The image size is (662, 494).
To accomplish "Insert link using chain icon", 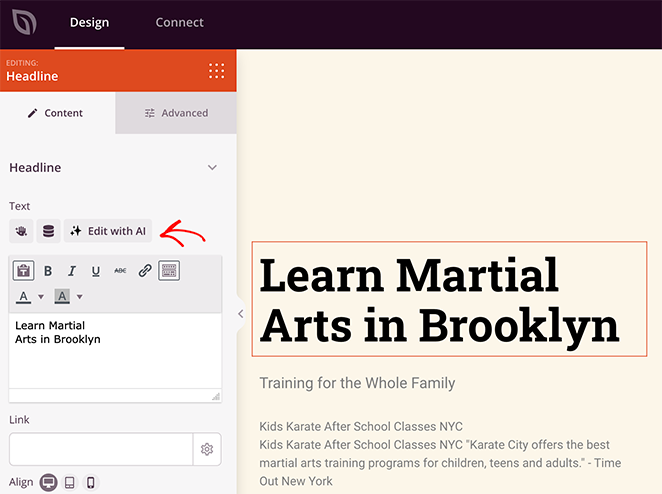I will (145, 271).
